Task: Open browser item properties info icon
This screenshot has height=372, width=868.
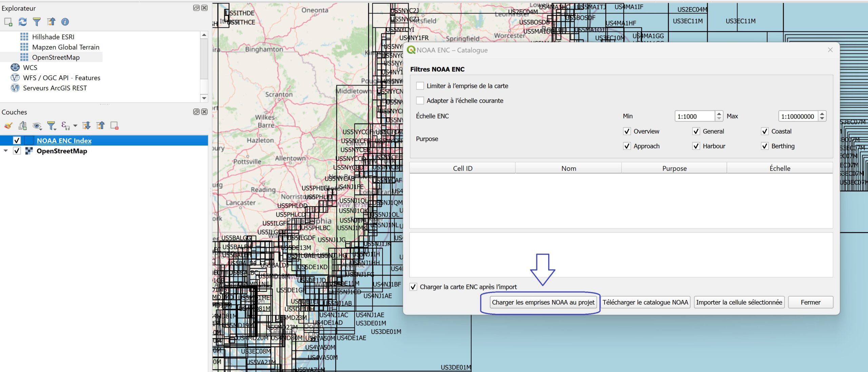Action: coord(65,22)
